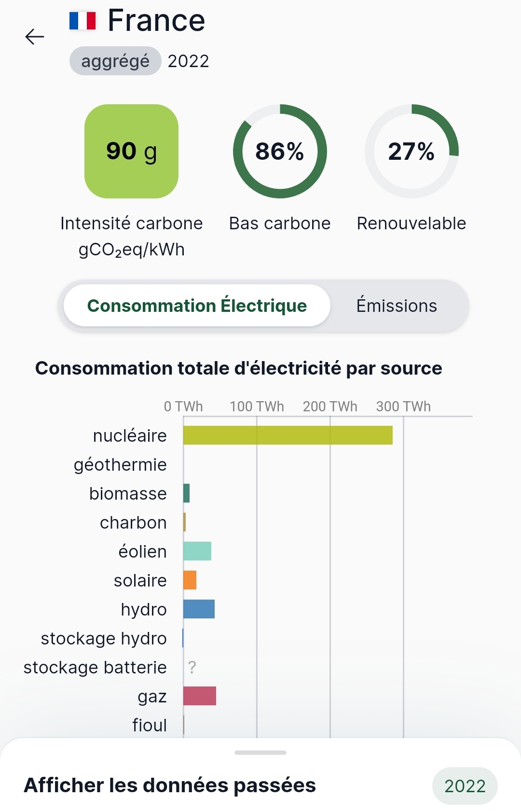The width and height of the screenshot is (521, 812).
Task: Open the 2022 year selector pill
Action: pyautogui.click(x=465, y=786)
